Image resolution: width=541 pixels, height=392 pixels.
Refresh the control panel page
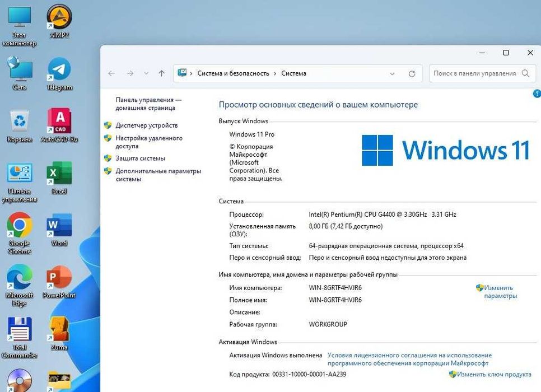coord(412,73)
